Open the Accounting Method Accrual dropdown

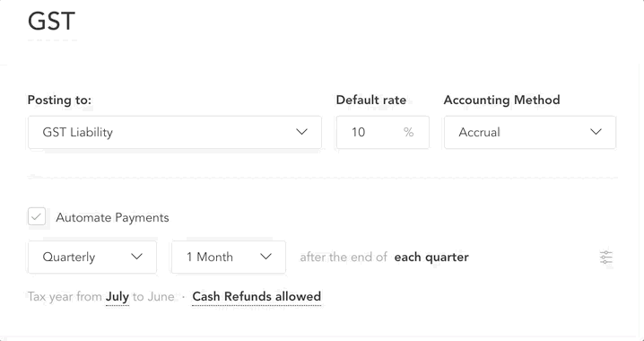530,132
